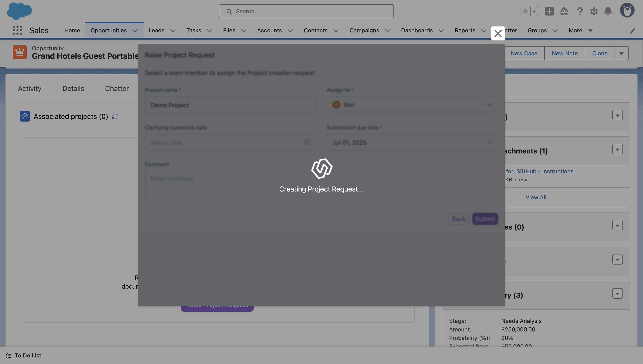643x364 pixels.
Task: Edit navigation bar with pencil icon
Action: click(x=632, y=31)
